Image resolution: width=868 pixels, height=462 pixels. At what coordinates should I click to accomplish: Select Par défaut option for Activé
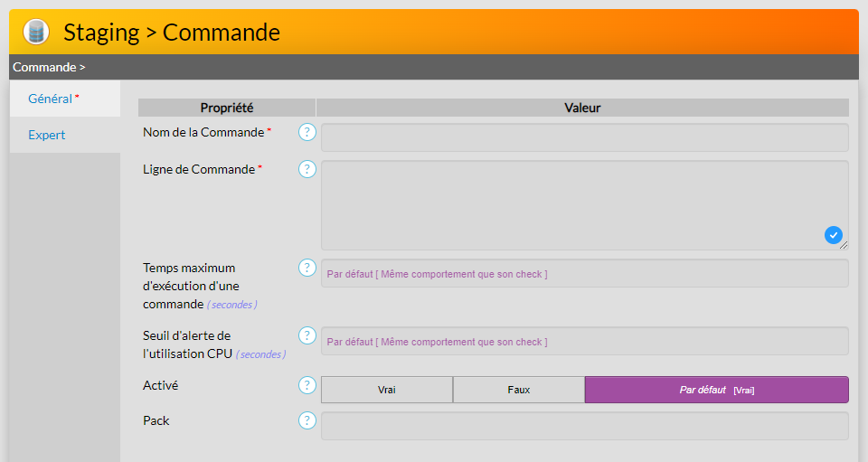point(716,390)
